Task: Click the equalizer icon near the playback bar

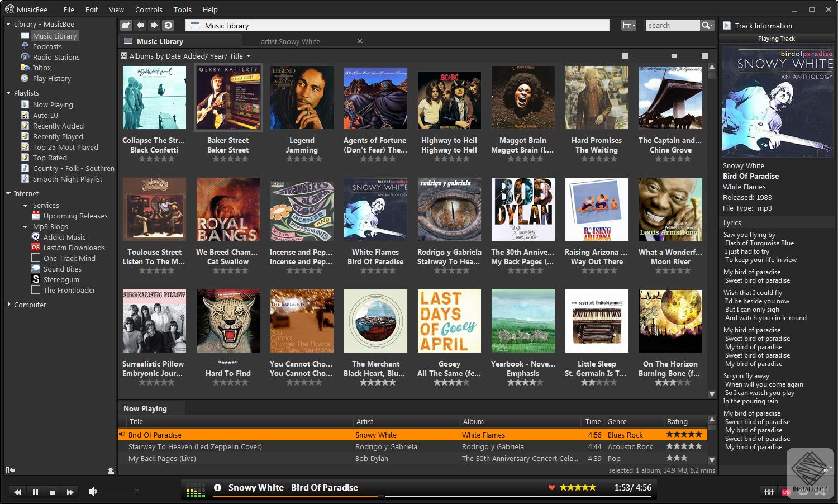Action: (x=769, y=492)
